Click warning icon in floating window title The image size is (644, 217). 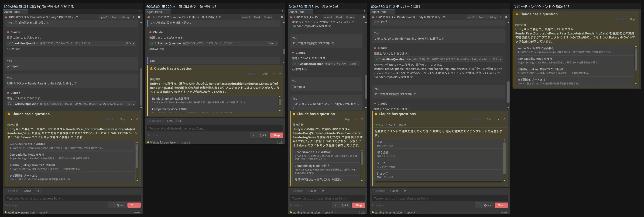[x=517, y=14]
